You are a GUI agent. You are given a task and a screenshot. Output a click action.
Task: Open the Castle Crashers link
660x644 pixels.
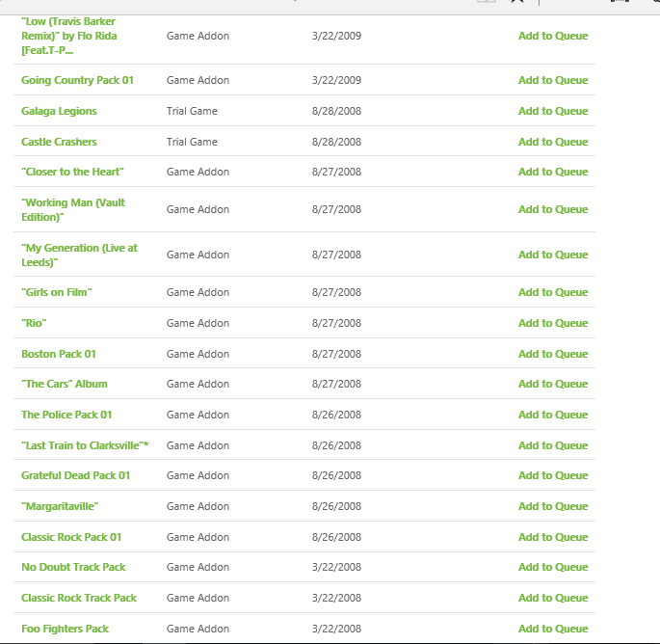59,142
